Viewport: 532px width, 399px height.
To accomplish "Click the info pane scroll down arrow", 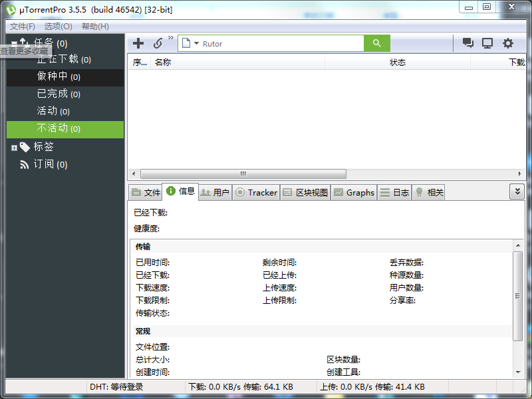I will coord(518,372).
